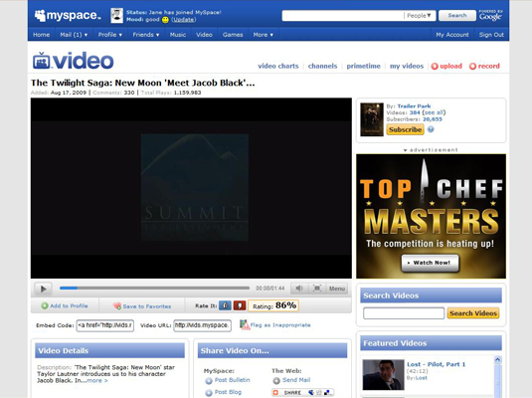Click Flag as Inappropriate
The width and height of the screenshot is (532, 398).
(x=275, y=325)
